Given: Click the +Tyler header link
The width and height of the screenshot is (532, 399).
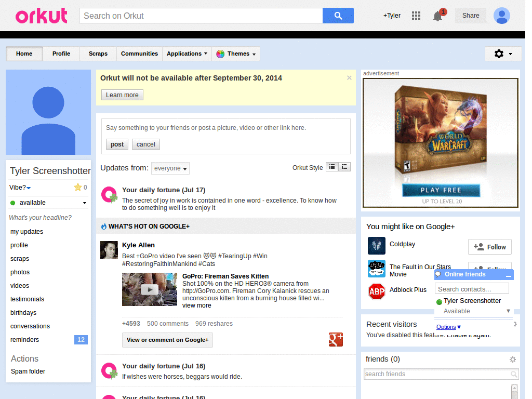Looking at the screenshot, I should point(392,16).
